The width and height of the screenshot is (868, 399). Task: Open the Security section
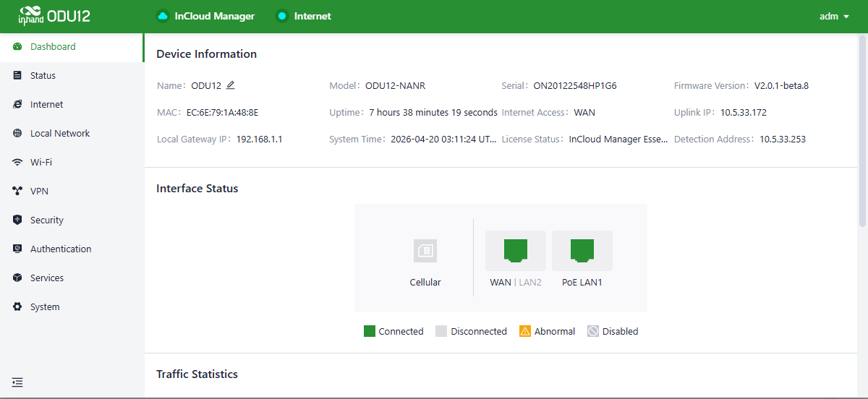tap(46, 220)
